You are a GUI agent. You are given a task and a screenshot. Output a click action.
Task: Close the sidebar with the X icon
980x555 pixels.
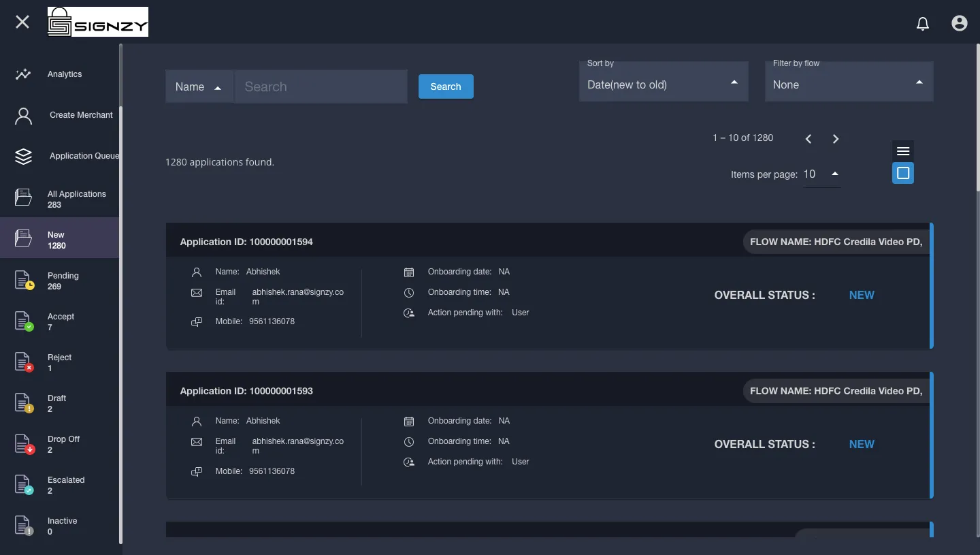click(22, 22)
